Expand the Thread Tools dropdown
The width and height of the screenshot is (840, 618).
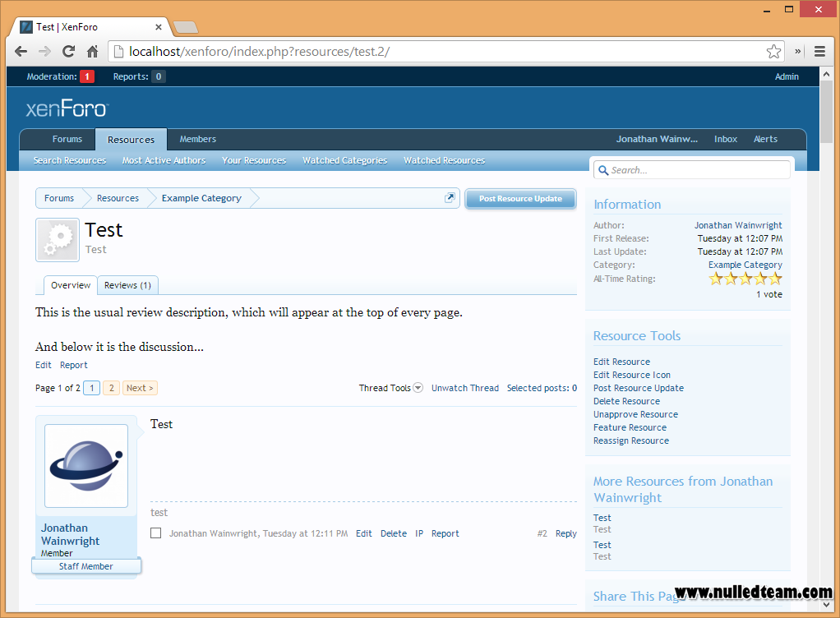click(391, 388)
